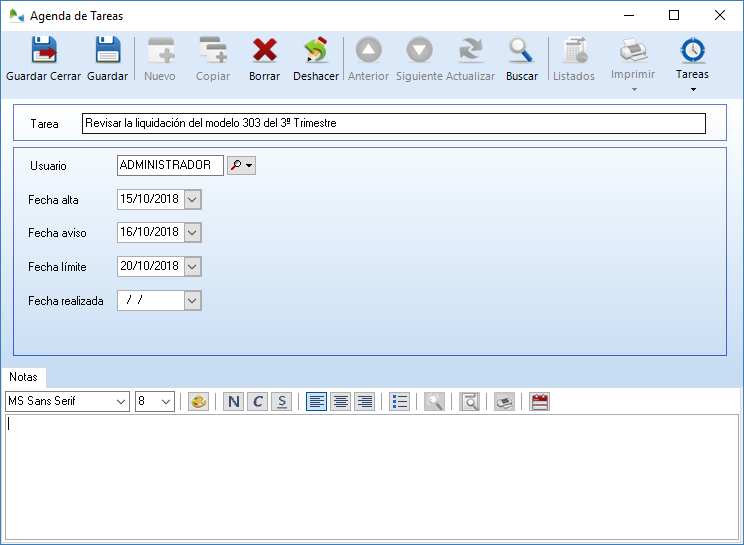Open notes print preview icon

(470, 402)
